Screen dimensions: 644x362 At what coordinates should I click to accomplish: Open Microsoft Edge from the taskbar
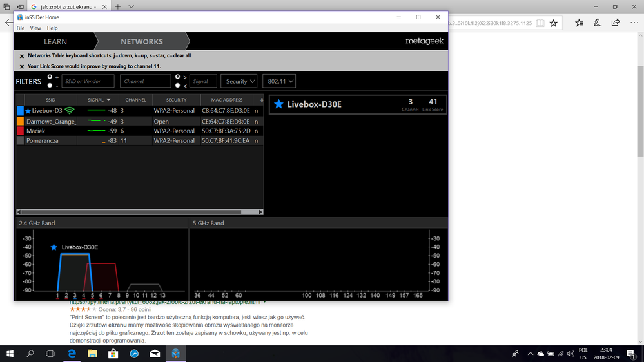pos(72,354)
